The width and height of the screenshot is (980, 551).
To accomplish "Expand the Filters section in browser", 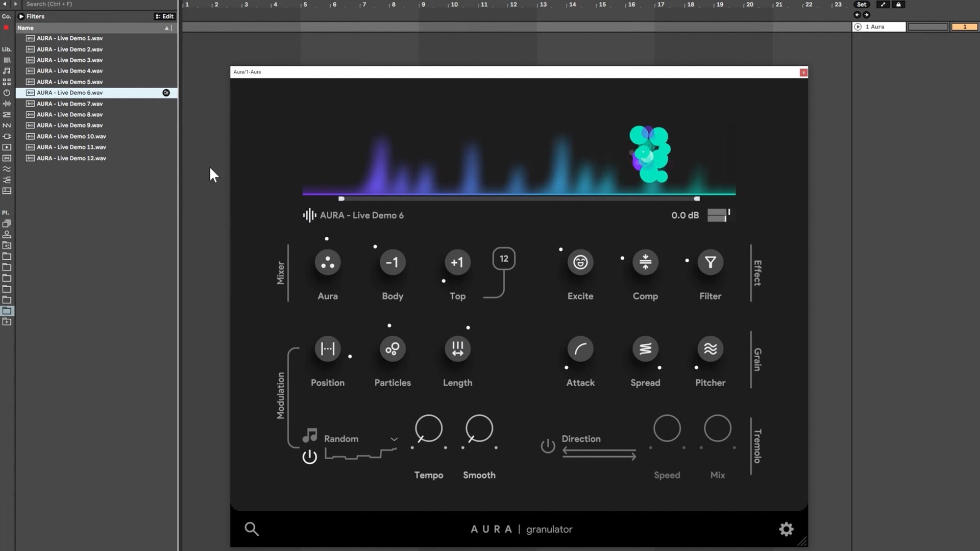I will coord(21,16).
